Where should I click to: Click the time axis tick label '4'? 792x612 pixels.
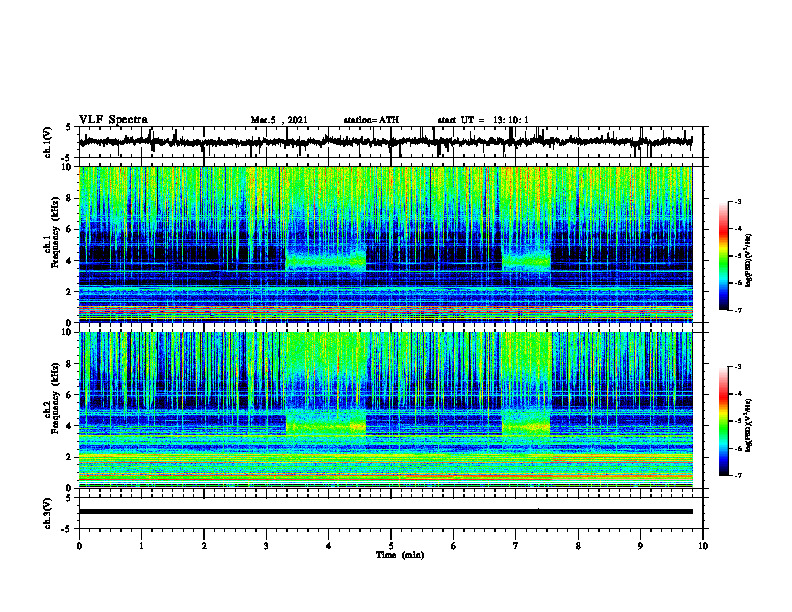pyautogui.click(x=329, y=546)
